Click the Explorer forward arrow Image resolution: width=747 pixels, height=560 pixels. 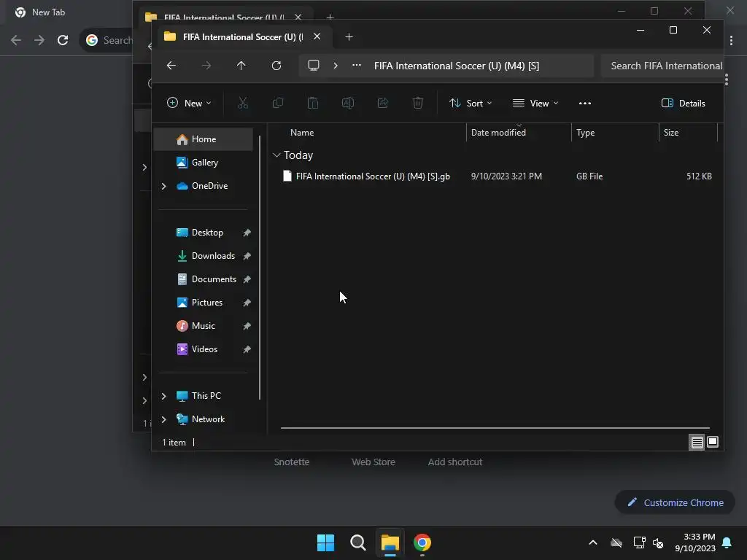coord(206,66)
